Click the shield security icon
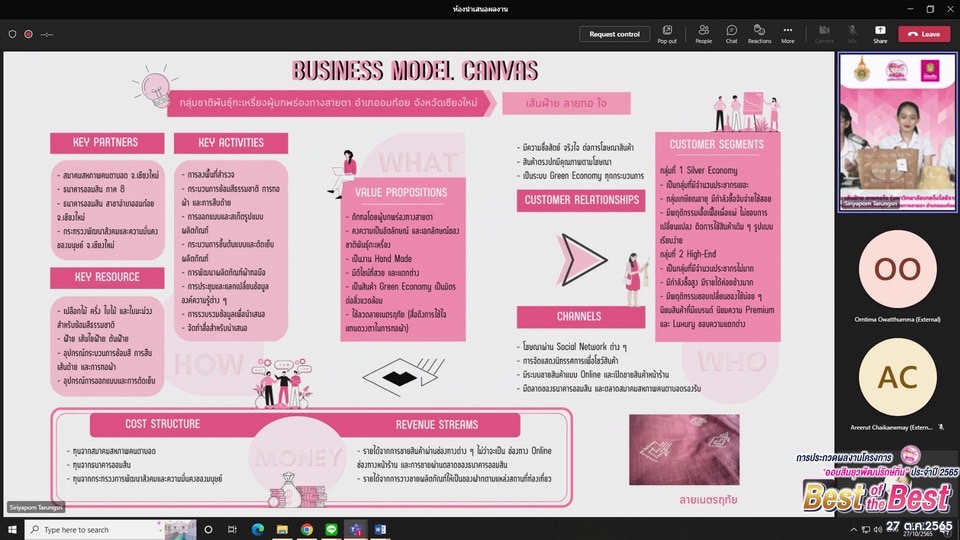Screen dimensions: 960x540 tap(12, 34)
